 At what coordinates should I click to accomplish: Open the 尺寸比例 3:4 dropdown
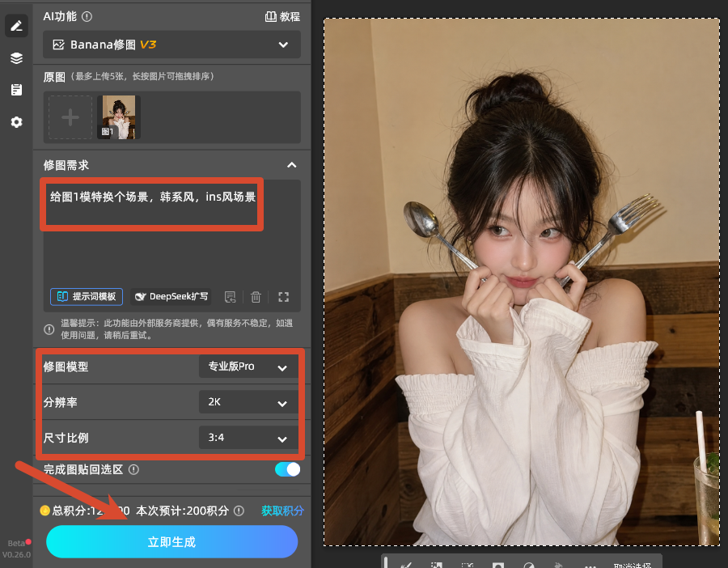tap(248, 438)
